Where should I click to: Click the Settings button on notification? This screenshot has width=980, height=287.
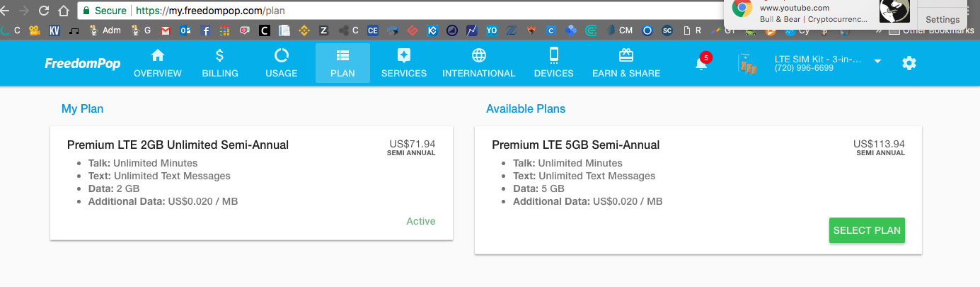(942, 19)
